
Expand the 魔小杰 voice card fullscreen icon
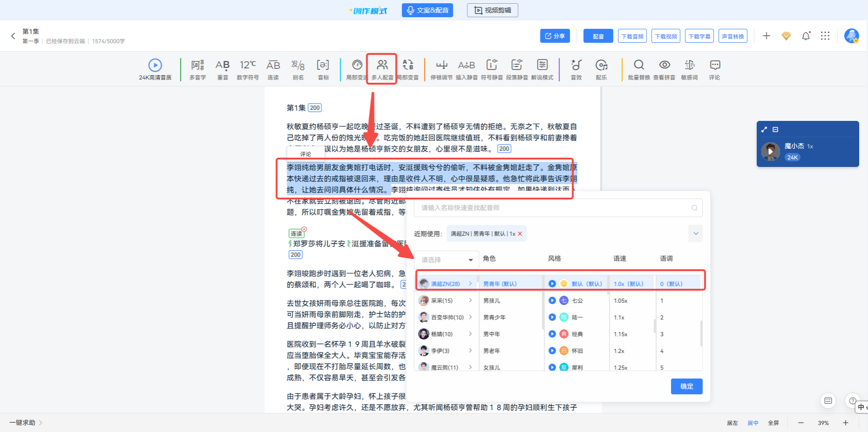tap(764, 129)
